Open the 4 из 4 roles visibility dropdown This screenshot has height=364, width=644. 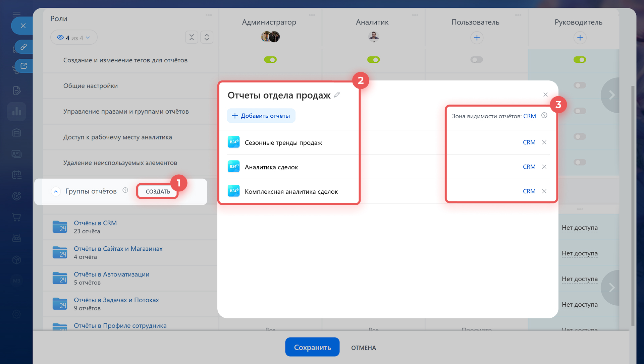74,38
